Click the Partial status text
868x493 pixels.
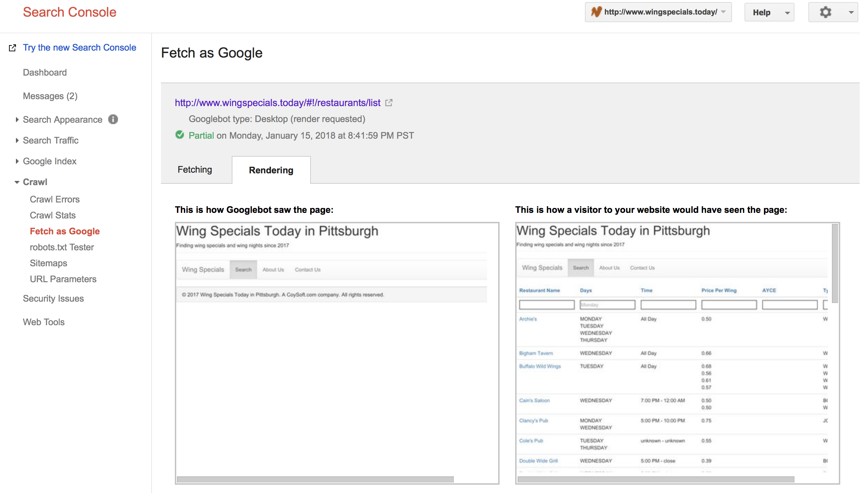pos(201,136)
